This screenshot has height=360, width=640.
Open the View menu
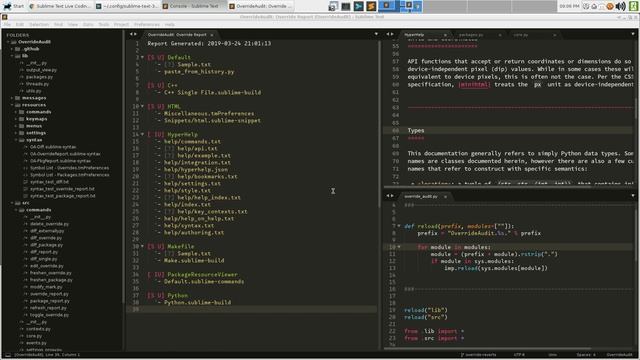(73, 24)
